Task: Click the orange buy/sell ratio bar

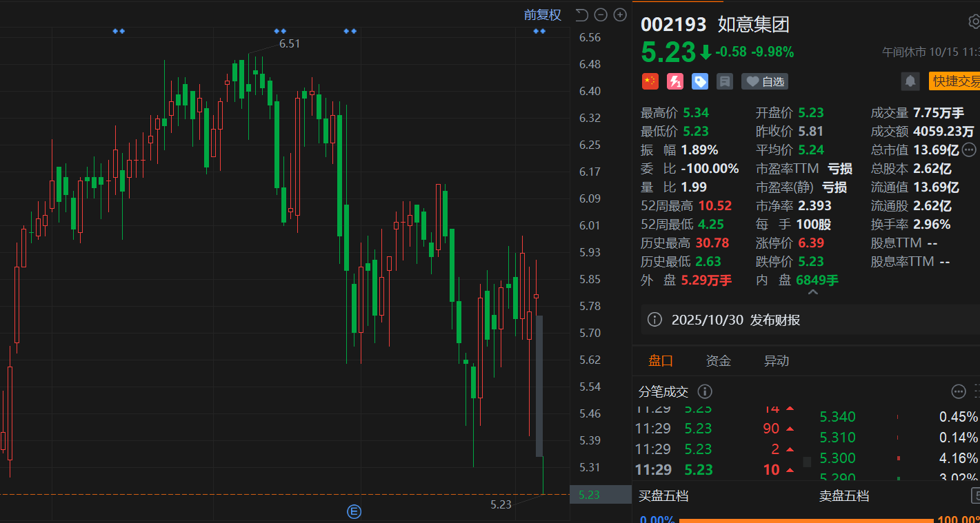Action: tap(807, 520)
